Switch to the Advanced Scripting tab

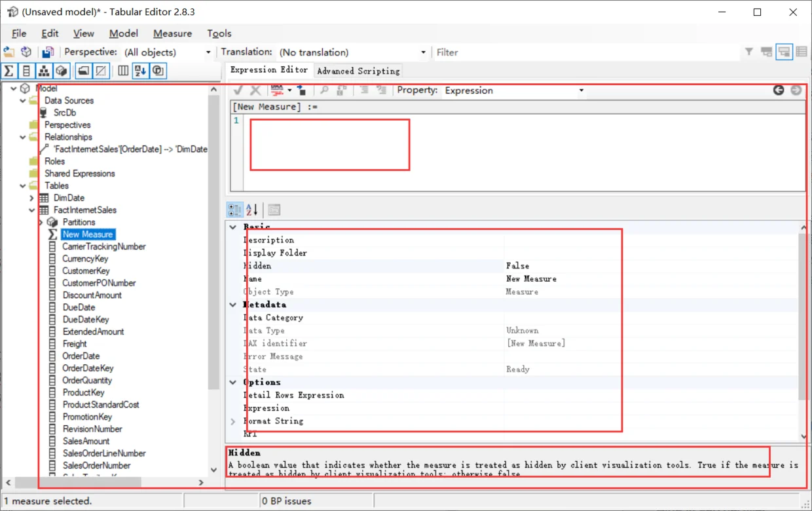click(358, 70)
